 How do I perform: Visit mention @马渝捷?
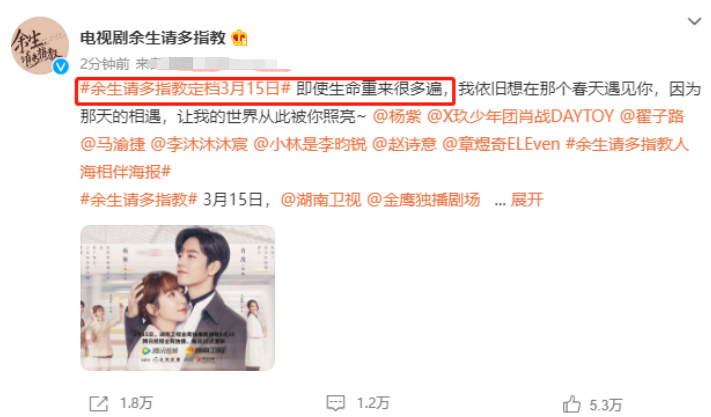point(112,144)
